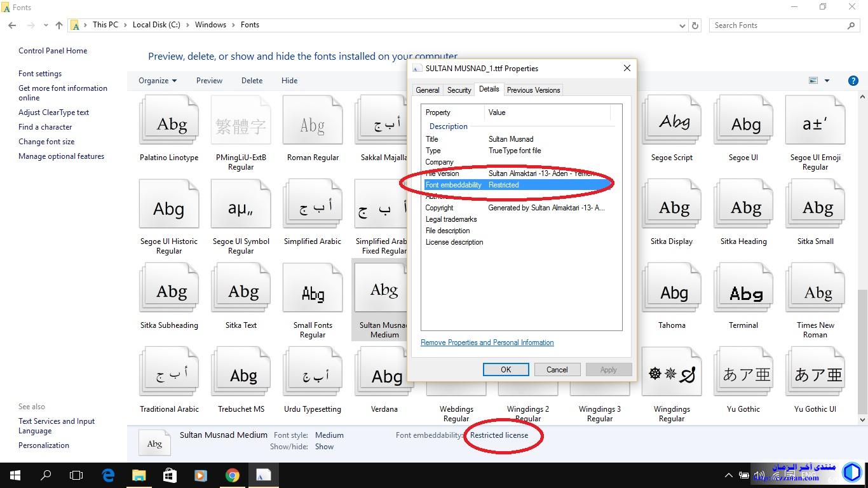Click the Search Fonts input field
This screenshot has height=488, width=868.
coord(778,25)
